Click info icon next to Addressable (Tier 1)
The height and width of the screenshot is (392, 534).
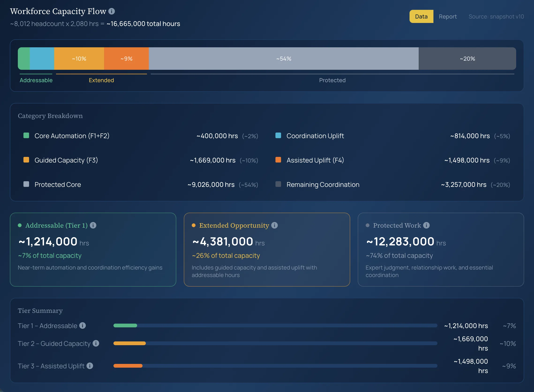tap(93, 225)
